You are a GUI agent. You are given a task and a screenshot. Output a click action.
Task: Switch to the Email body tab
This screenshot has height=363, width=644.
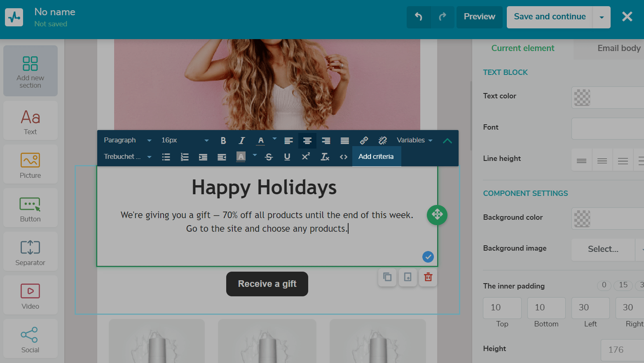[x=618, y=48]
